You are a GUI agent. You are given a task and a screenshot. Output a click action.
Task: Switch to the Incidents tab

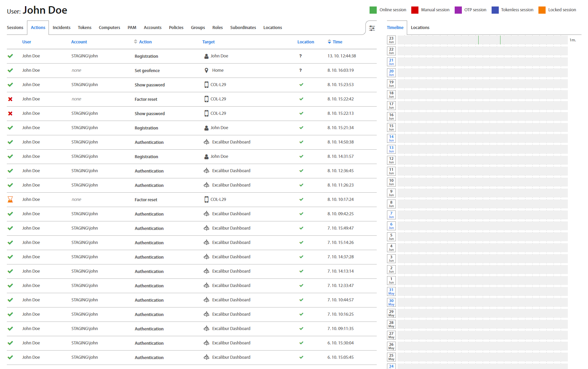(62, 28)
